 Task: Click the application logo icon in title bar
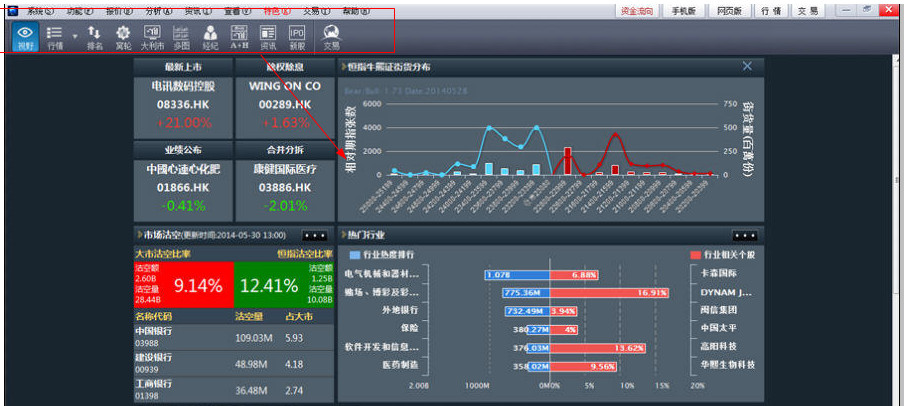tap(13, 11)
